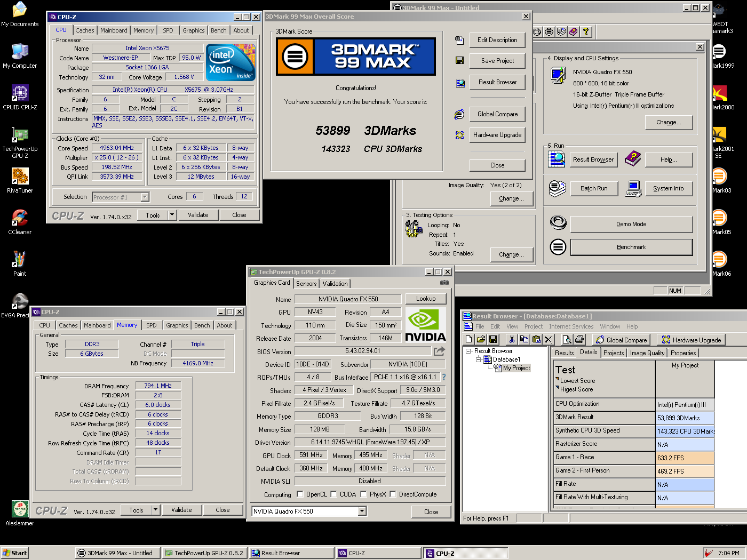Collapse Result Browser tree root node
Viewport: 747px width, 560px height.
pyautogui.click(x=468, y=351)
